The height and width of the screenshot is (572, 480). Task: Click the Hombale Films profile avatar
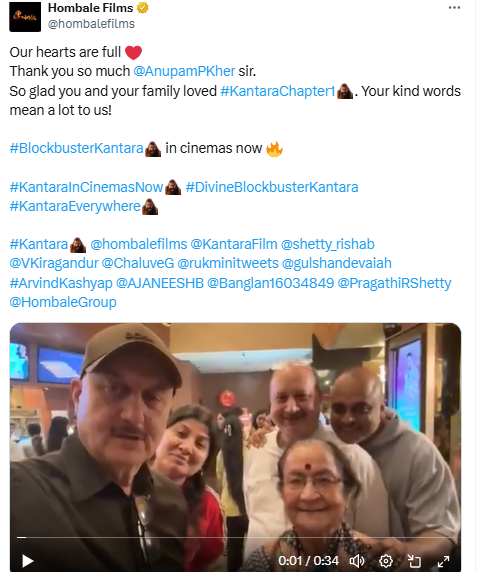tap(25, 16)
